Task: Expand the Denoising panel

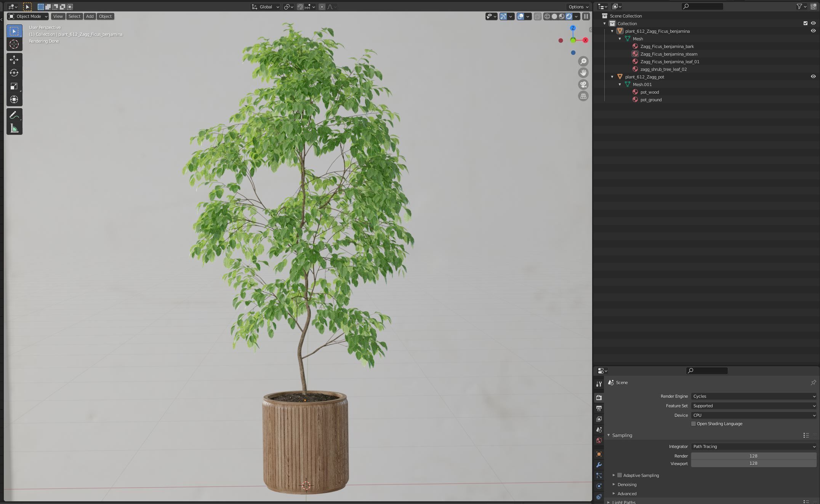Action: pyautogui.click(x=627, y=485)
